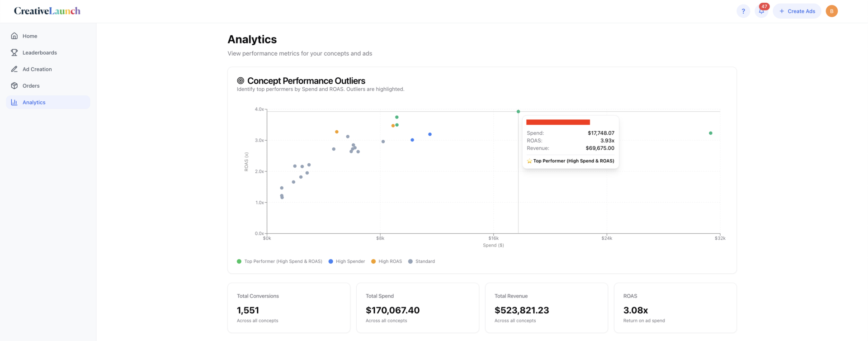Go to Orders in sidebar menu
Image resolution: width=868 pixels, height=341 pixels.
click(x=31, y=85)
